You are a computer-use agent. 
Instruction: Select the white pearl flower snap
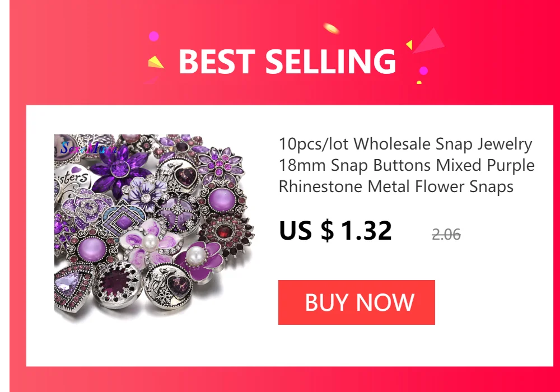tap(150, 244)
